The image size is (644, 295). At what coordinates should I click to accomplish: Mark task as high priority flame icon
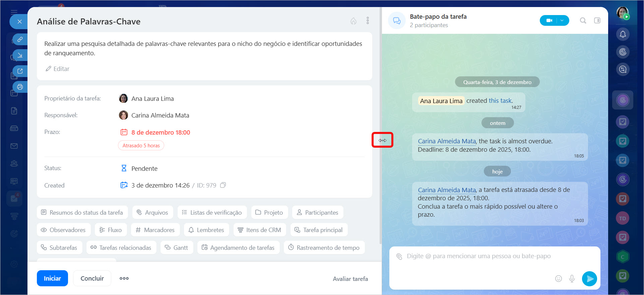(x=353, y=21)
